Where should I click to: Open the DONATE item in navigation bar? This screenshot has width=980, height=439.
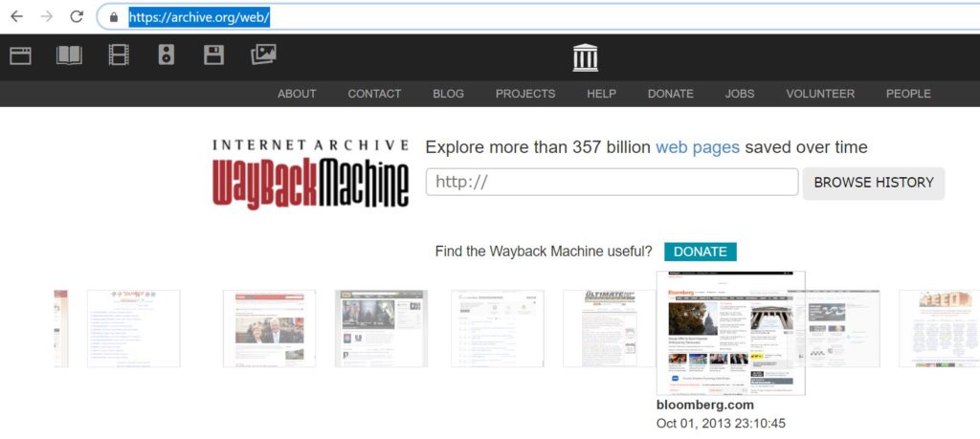(x=671, y=94)
